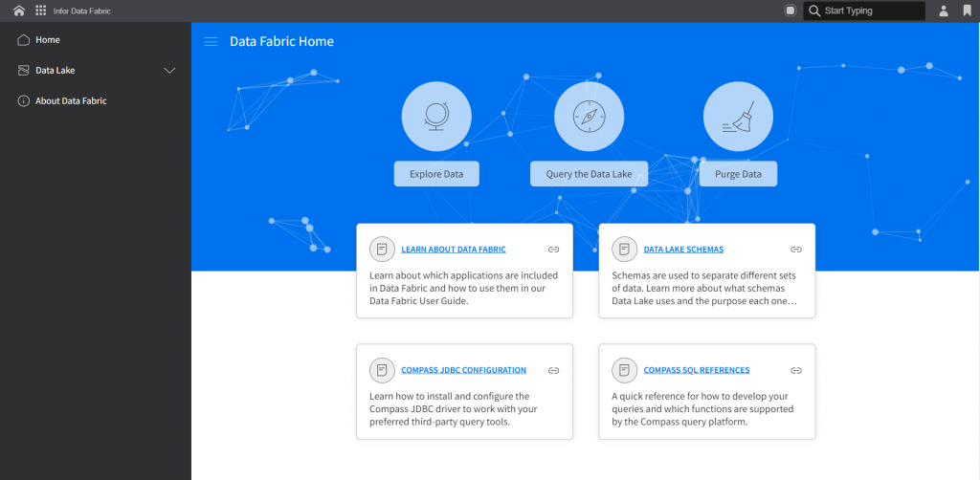980x480 pixels.
Task: Expand the Data Lake sidebar chevron
Action: click(x=170, y=71)
